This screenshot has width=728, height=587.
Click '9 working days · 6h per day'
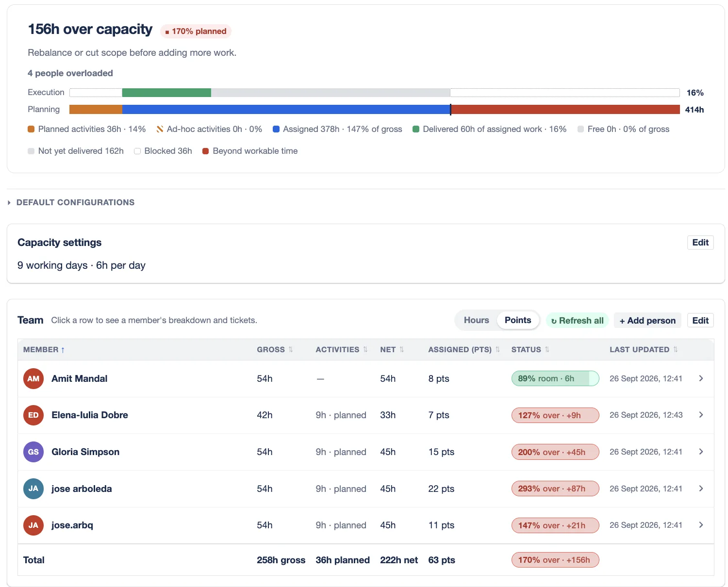click(x=82, y=265)
